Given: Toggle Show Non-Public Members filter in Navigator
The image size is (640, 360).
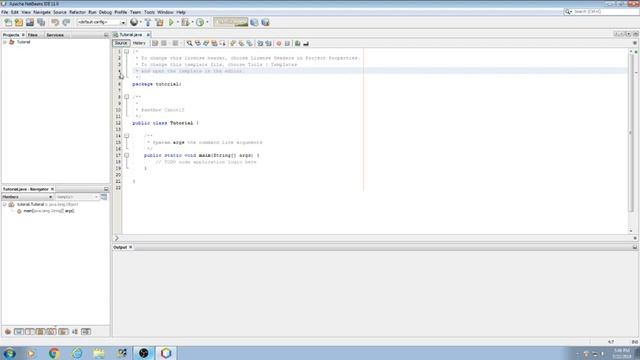Looking at the screenshot, I should tap(40, 331).
